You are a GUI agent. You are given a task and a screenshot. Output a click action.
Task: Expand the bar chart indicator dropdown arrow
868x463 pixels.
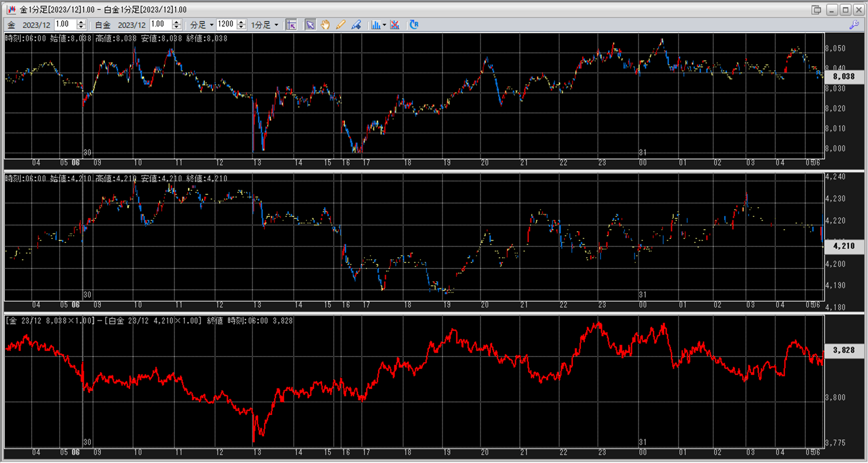[x=384, y=25]
